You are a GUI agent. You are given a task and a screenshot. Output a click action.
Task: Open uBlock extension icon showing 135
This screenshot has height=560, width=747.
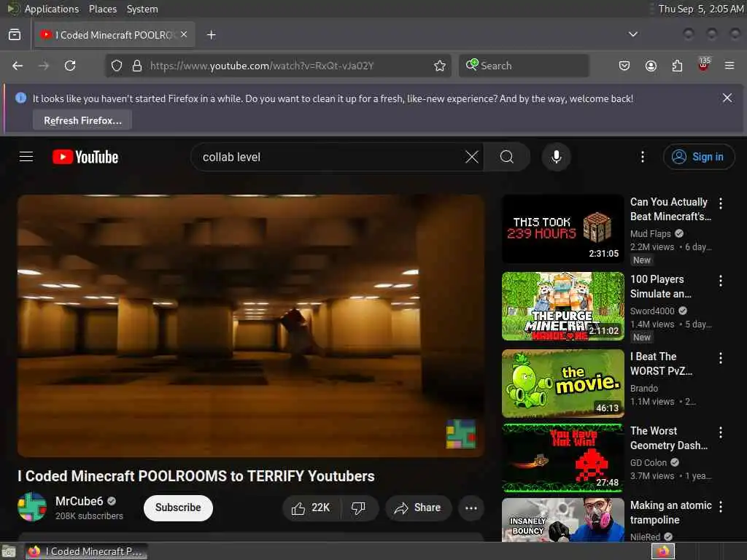click(x=704, y=64)
